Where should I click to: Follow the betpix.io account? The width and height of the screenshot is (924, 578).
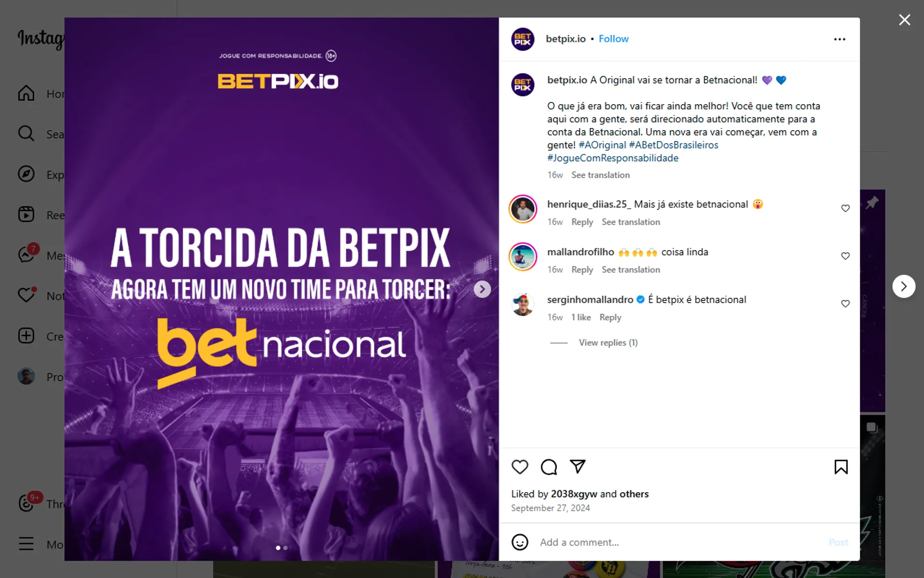(614, 39)
